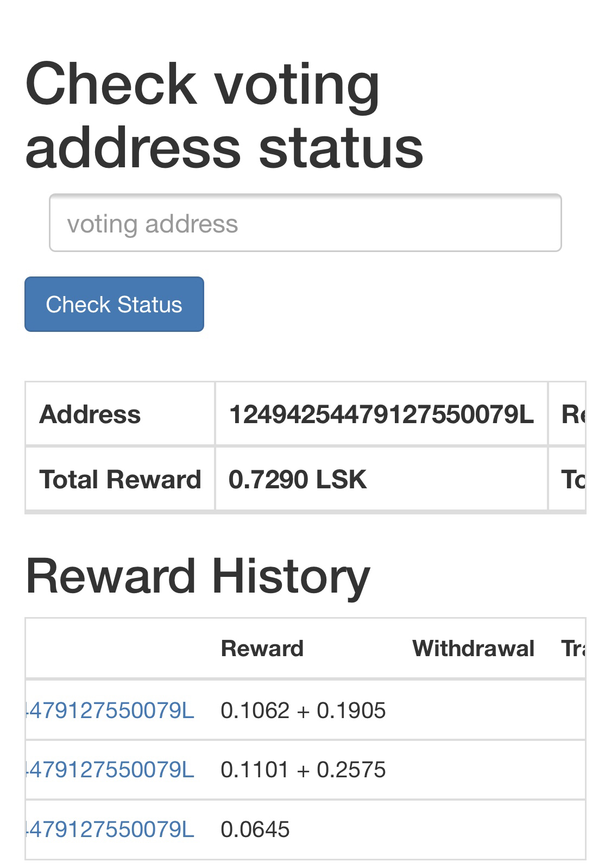The height and width of the screenshot is (868, 611).
Task: Click the Check voting address status heading
Action: tap(224, 115)
